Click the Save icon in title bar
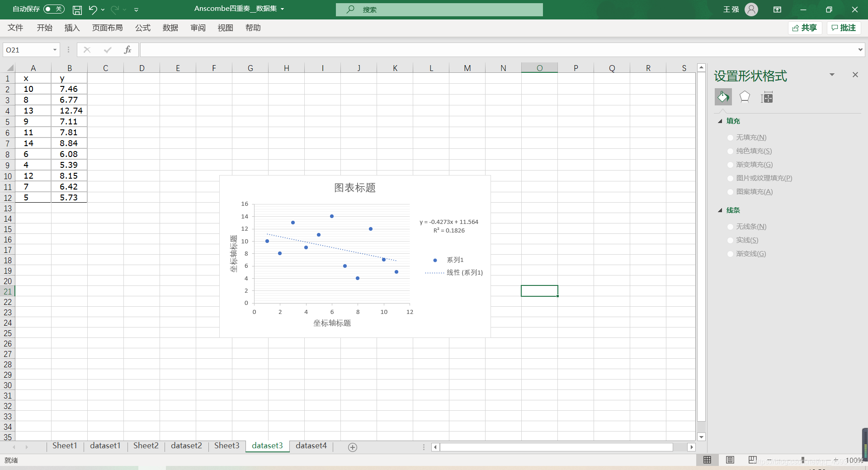 tap(77, 9)
